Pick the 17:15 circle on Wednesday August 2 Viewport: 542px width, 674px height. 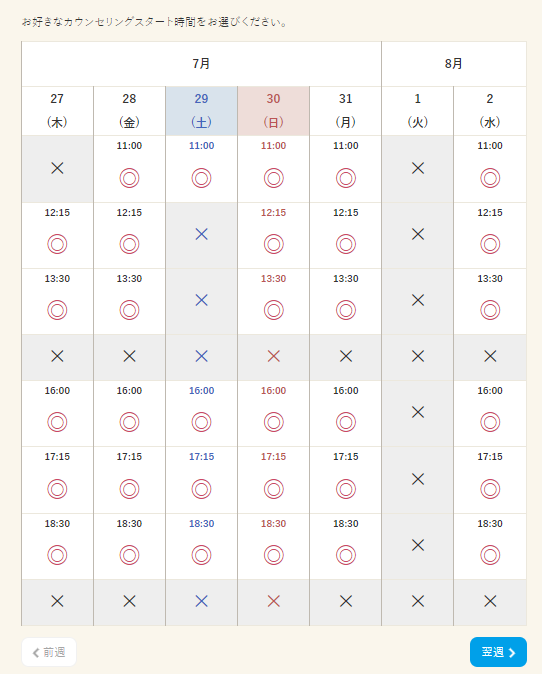click(x=490, y=489)
